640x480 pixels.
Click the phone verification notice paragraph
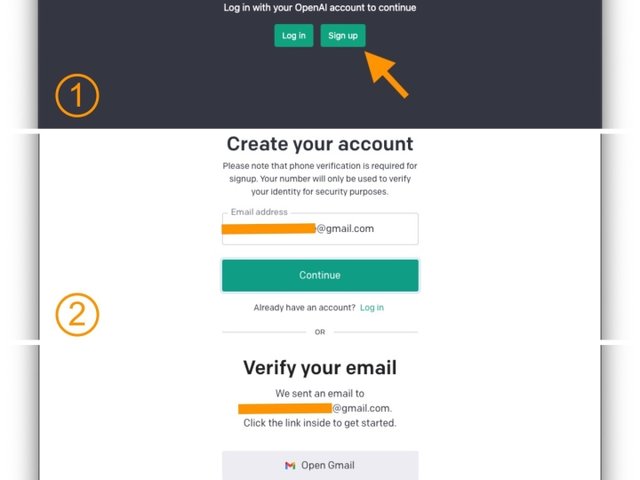320,178
